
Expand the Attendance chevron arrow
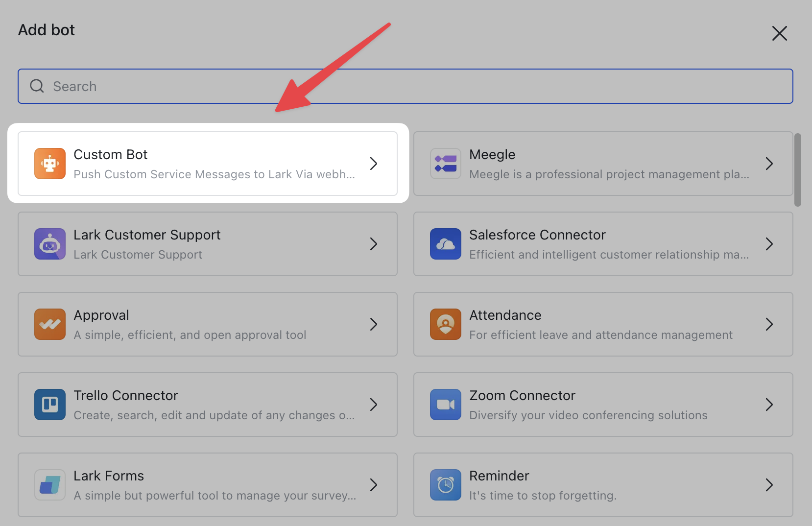click(x=769, y=324)
